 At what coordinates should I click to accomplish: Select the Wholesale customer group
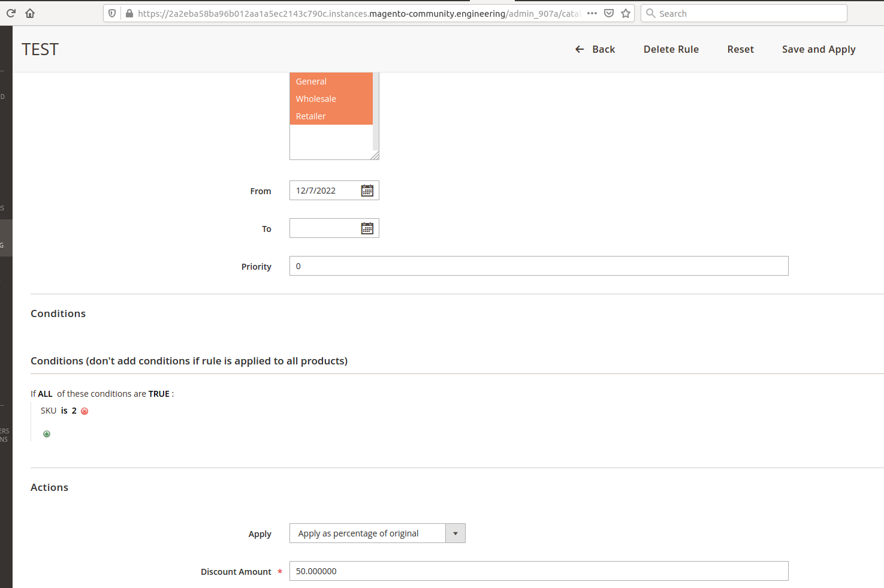coord(316,98)
